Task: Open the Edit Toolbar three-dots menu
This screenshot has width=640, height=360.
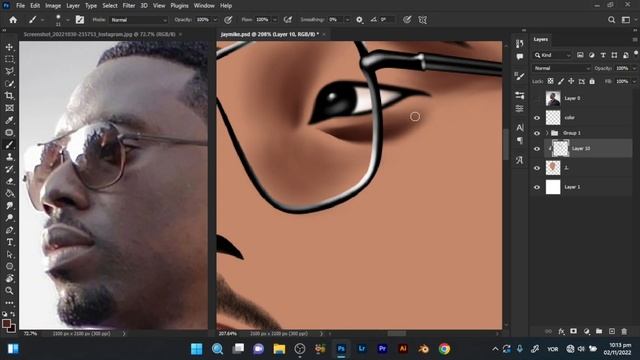Action: [9, 303]
